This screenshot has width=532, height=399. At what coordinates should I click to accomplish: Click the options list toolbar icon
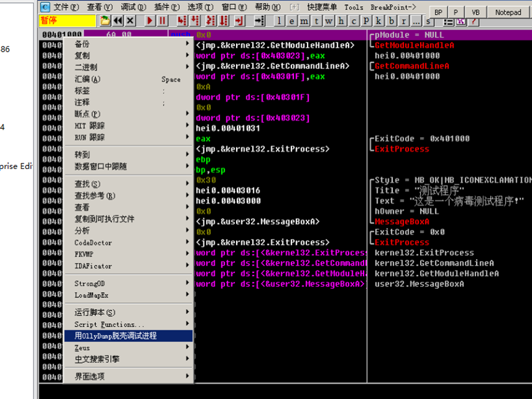click(x=448, y=22)
